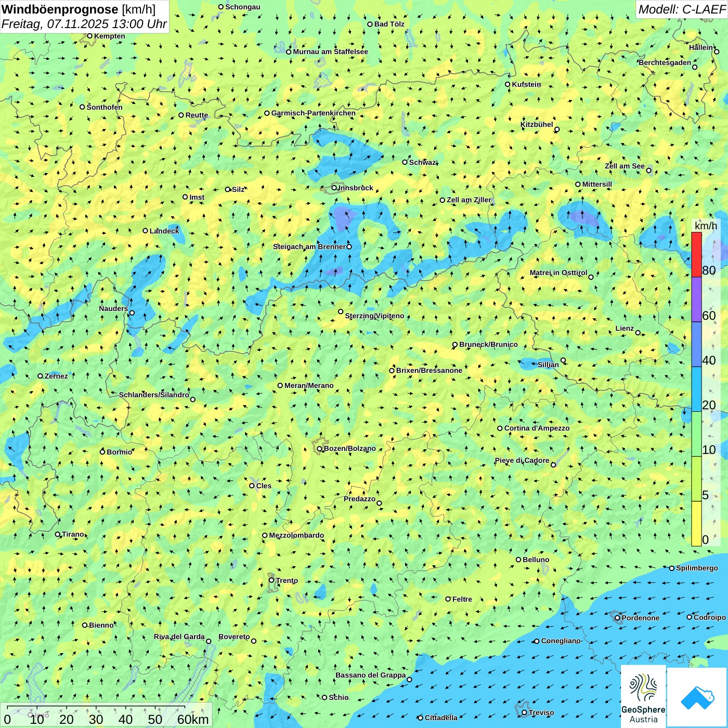Click the Sterzing/Vipiteno label
728x728 pixels.
(374, 316)
